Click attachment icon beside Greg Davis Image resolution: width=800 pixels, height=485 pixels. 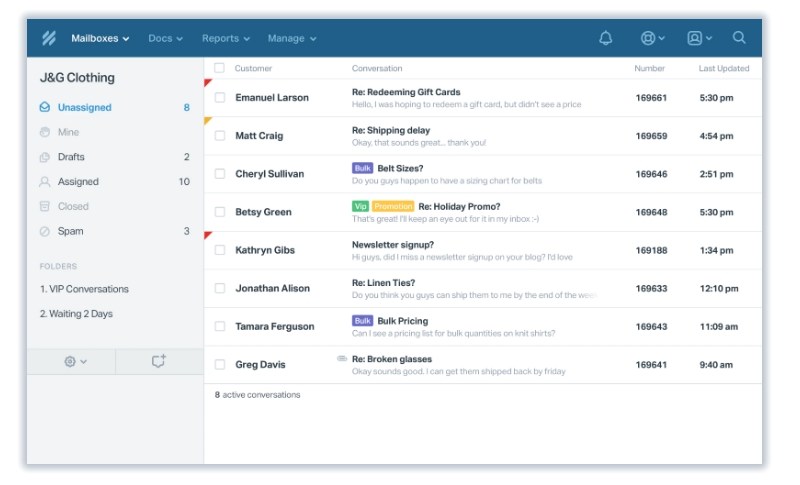(342, 359)
